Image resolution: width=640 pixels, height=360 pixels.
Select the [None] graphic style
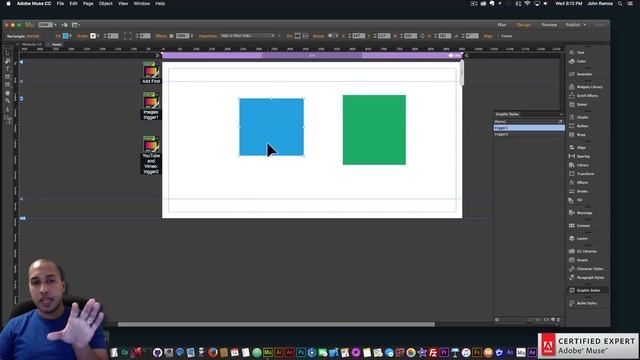coord(529,122)
